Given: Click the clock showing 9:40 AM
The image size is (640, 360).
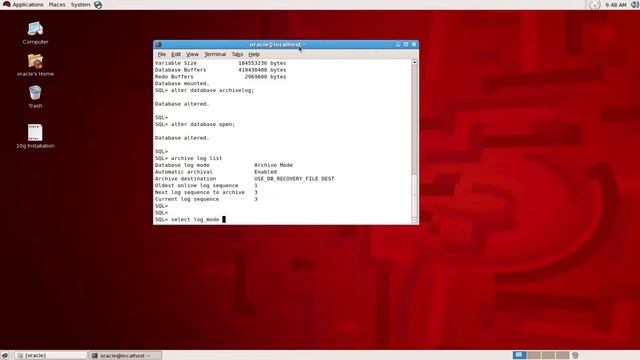Looking at the screenshot, I should 616,5.
